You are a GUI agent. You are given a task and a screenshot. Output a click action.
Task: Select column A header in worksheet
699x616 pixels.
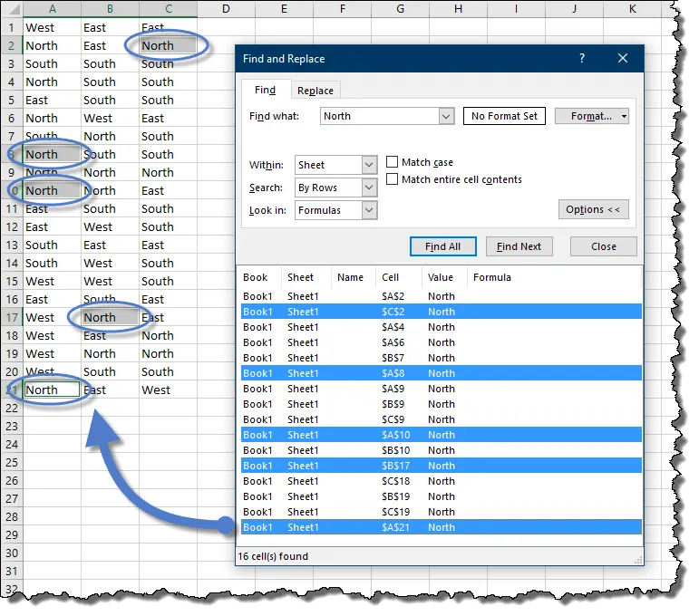[53, 8]
